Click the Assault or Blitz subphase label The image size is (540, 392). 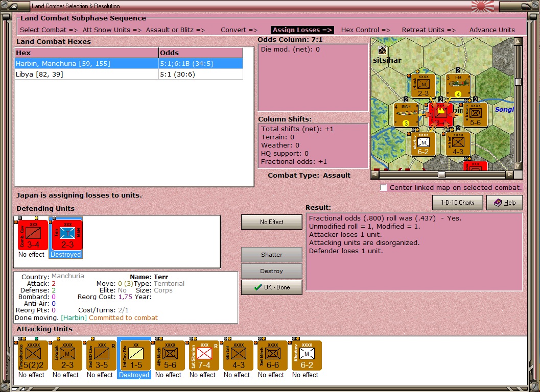coord(175,30)
